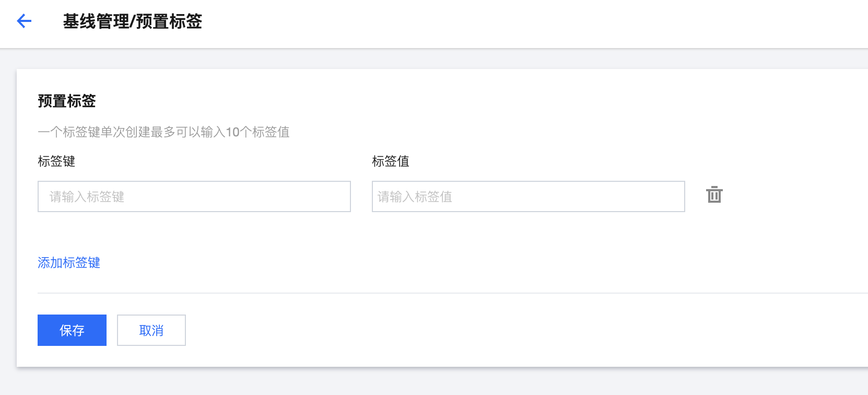Click 基线管理 in the page title
The height and width of the screenshot is (395, 868).
(x=96, y=21)
